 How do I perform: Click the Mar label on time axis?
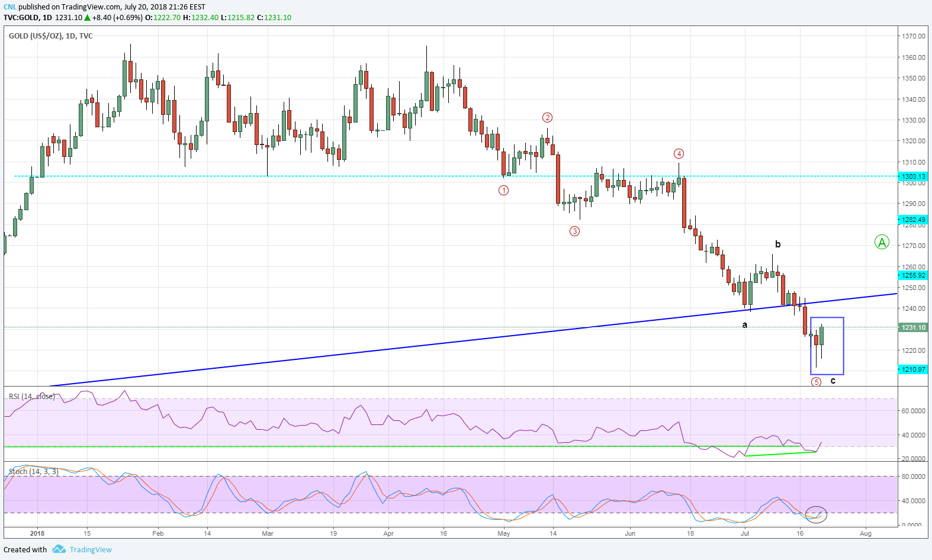268,533
